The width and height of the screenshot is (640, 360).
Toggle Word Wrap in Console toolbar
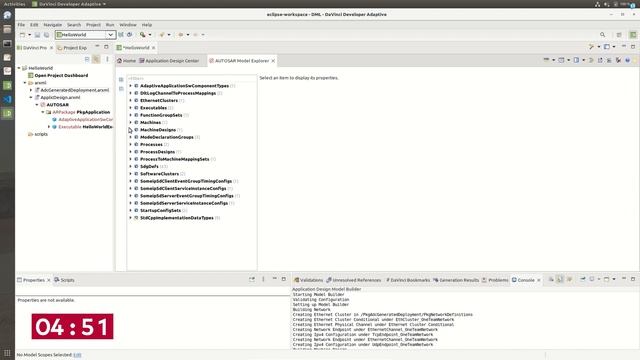pos(569,279)
